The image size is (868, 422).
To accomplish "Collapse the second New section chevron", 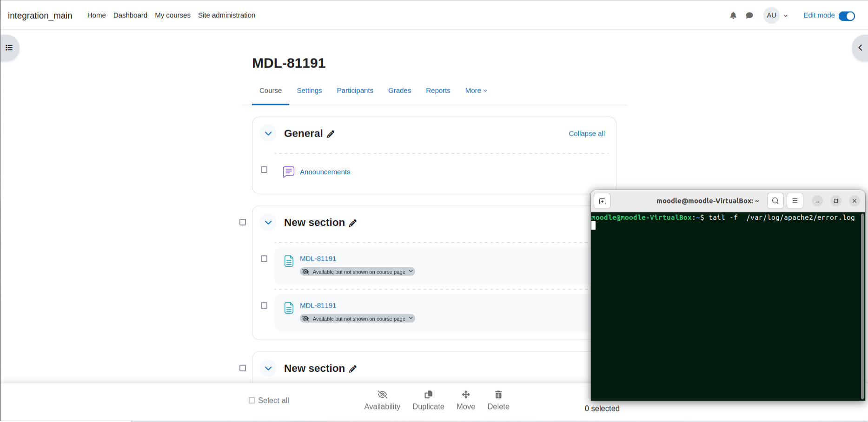I will (x=268, y=369).
